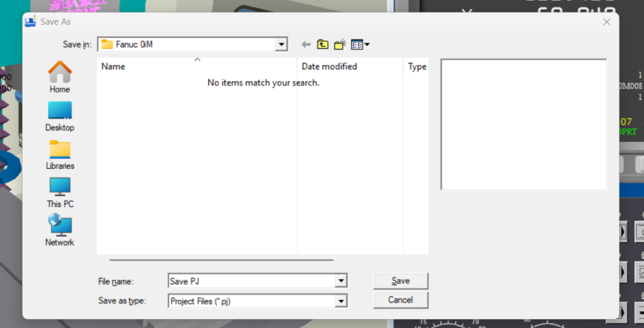
Task: Expand the Save in folder dropdown
Action: coord(281,45)
